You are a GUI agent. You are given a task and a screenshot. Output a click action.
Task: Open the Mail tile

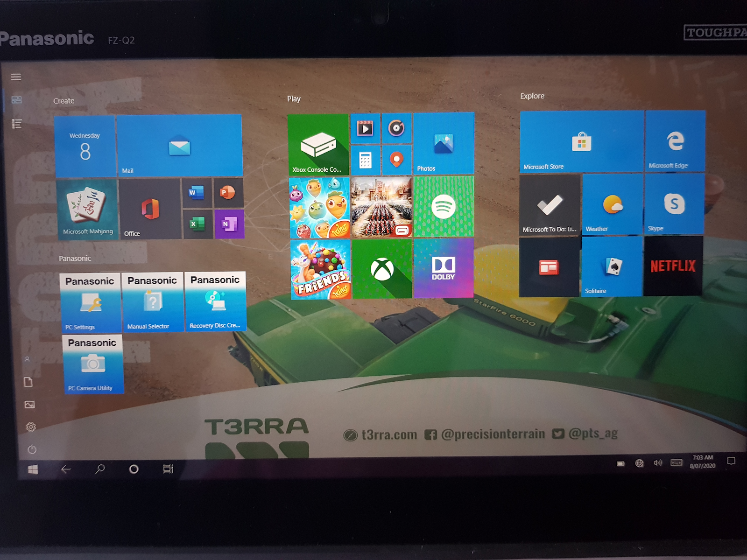pos(179,146)
